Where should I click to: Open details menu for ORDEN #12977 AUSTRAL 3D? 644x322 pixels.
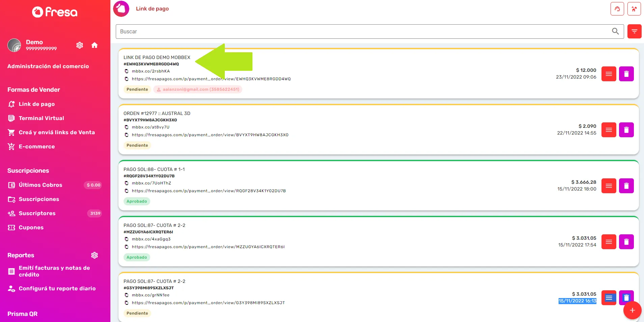point(609,130)
